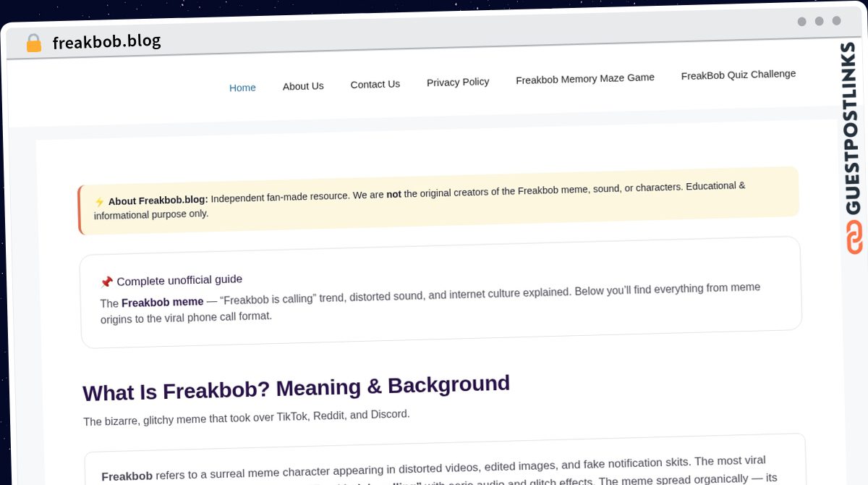This screenshot has height=485, width=868.
Task: Go to Contact Us page
Action: (x=375, y=84)
